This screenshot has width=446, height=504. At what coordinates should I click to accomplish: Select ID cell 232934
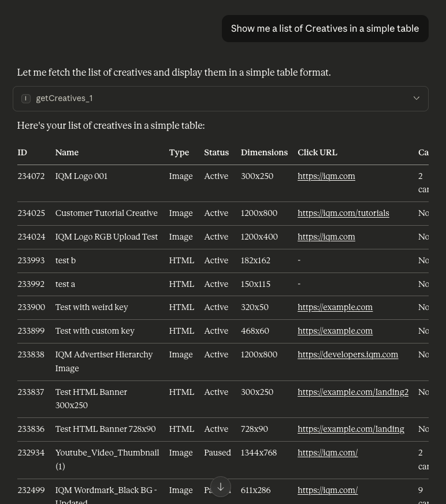pos(31,453)
